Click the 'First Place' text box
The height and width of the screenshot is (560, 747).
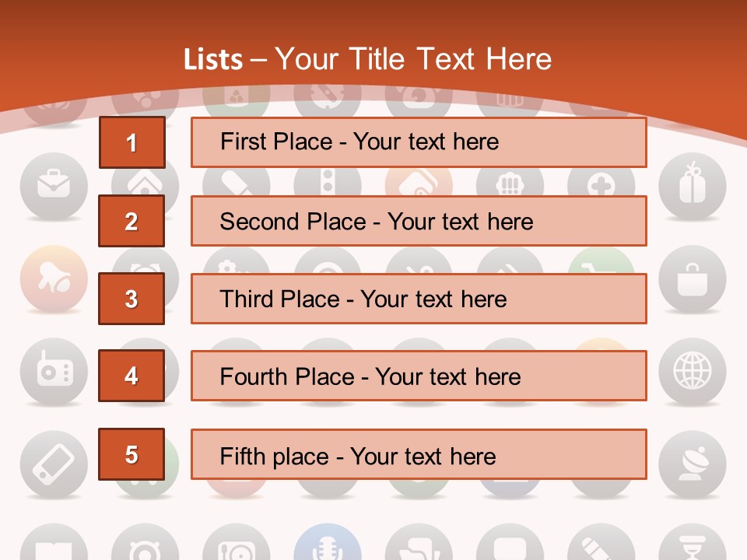419,142
